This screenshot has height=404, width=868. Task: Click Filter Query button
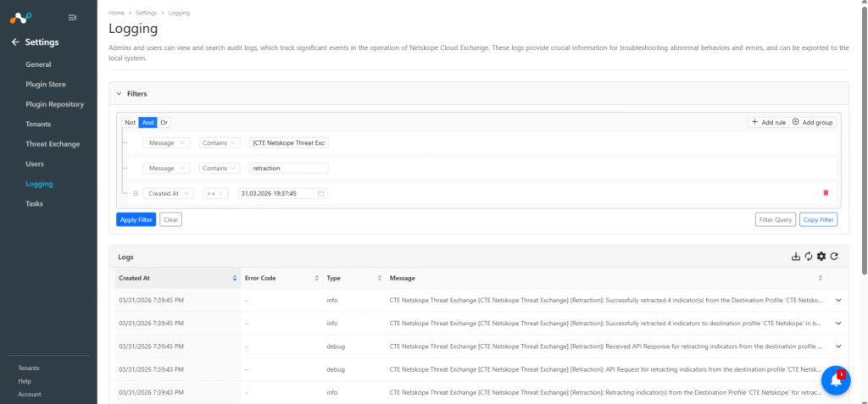click(776, 219)
